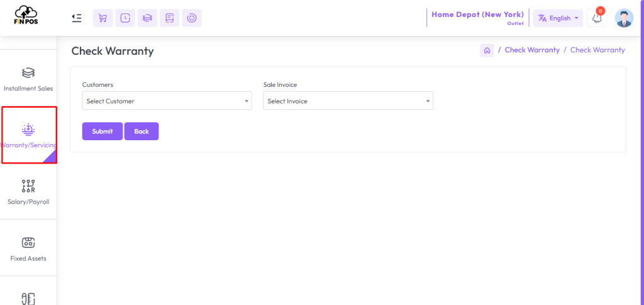Click the notification count badge
The image size is (644, 305).
601,11
